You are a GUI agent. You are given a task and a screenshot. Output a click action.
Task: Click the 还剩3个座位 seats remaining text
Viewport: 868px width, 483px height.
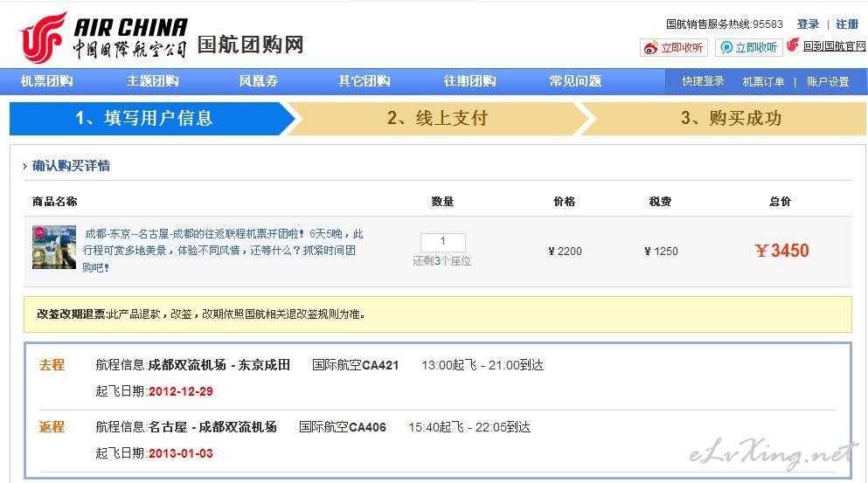pyautogui.click(x=442, y=261)
